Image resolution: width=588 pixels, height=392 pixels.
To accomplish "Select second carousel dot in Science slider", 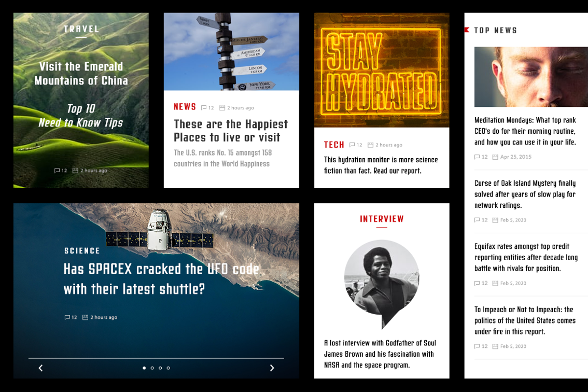I will (x=152, y=368).
